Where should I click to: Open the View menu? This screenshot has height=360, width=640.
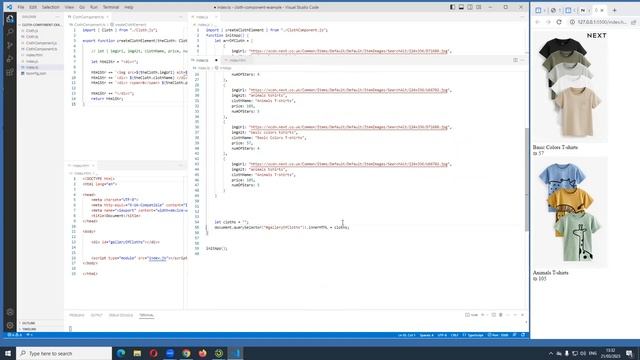(69, 7)
